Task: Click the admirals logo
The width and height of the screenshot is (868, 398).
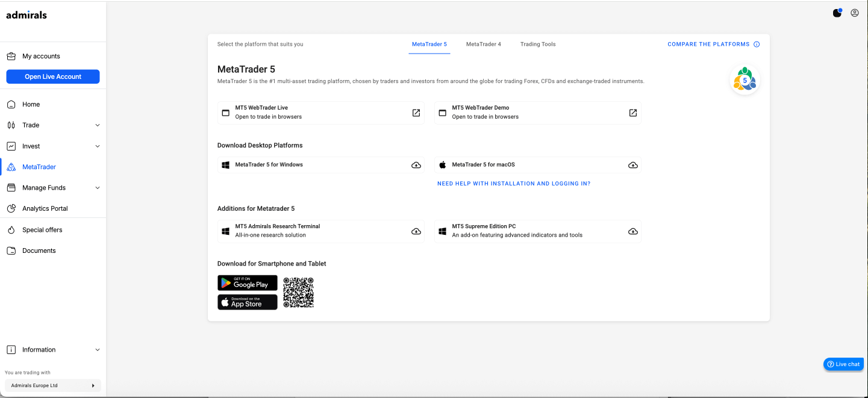Action: [27, 15]
